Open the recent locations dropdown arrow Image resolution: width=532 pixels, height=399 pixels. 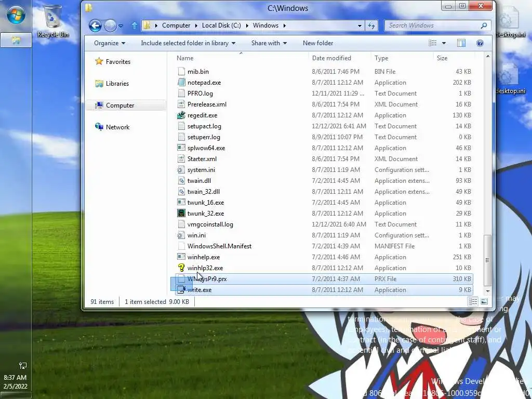pos(121,26)
